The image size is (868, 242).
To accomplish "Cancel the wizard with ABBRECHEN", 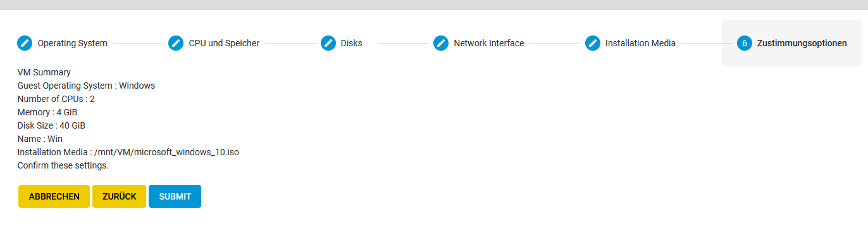I will coord(54,196).
